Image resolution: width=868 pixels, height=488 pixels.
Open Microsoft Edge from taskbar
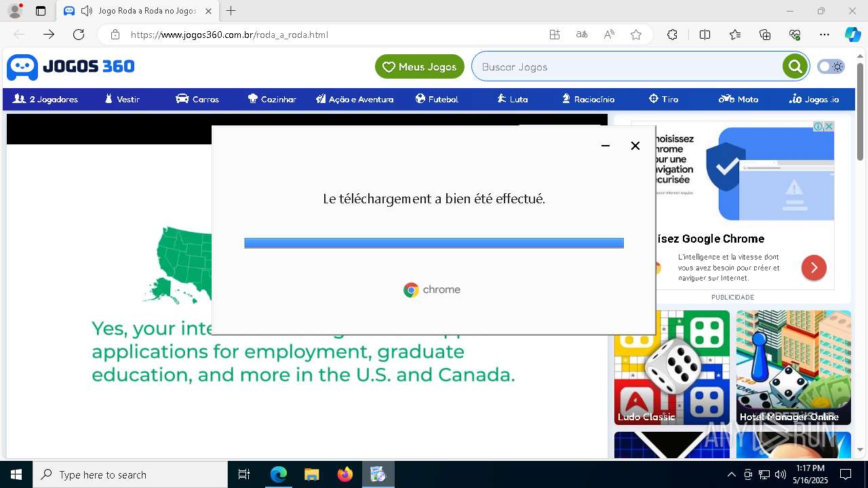(x=279, y=474)
